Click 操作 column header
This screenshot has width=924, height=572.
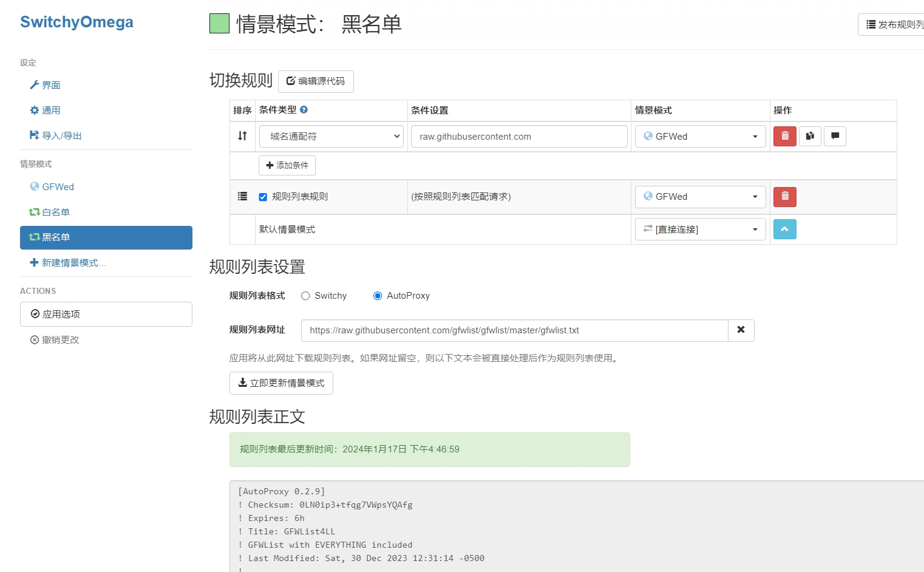[783, 111]
